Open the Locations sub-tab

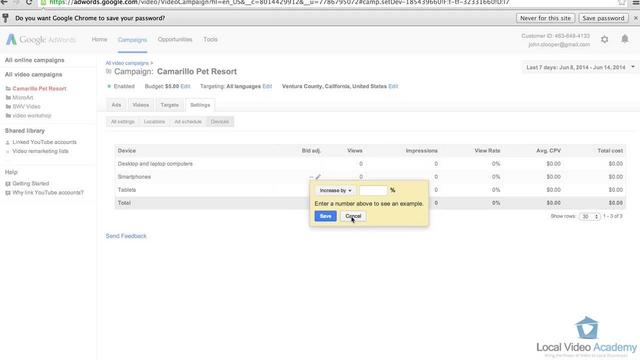(154, 122)
